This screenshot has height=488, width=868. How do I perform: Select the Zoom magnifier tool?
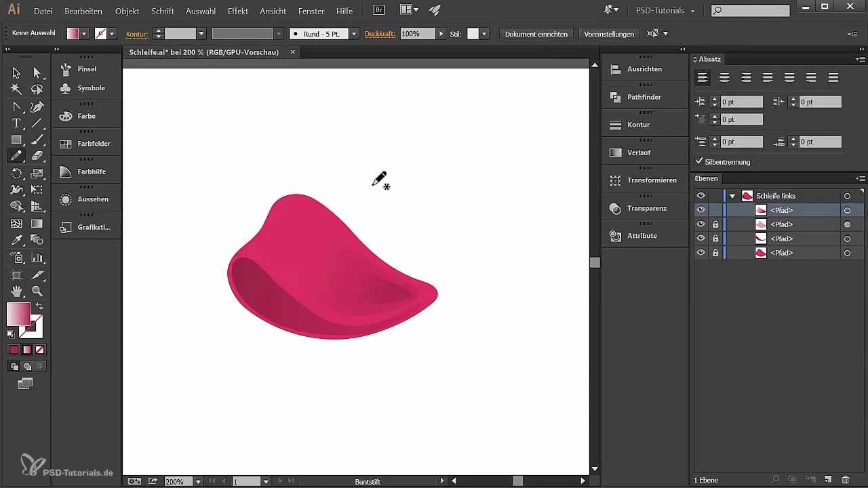37,291
